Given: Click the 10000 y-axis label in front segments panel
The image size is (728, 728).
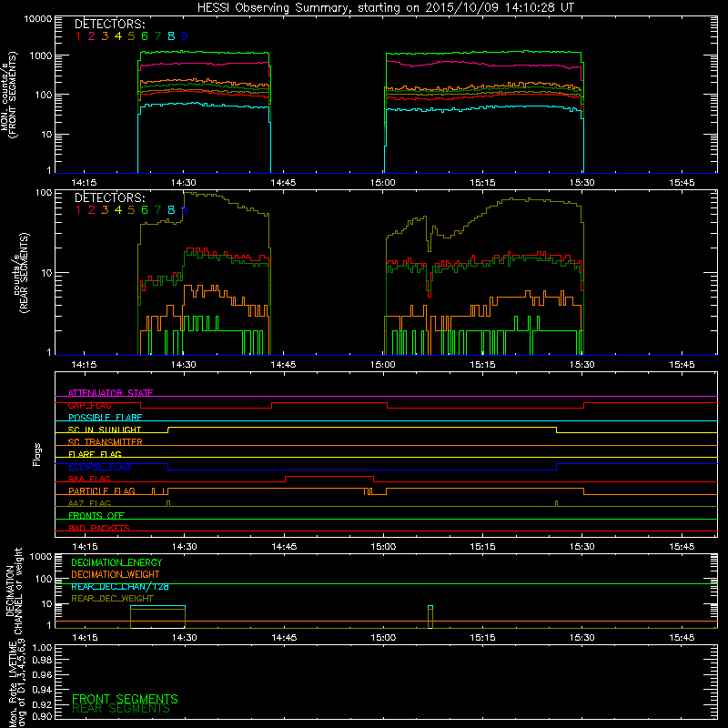Looking at the screenshot, I should [x=38, y=18].
